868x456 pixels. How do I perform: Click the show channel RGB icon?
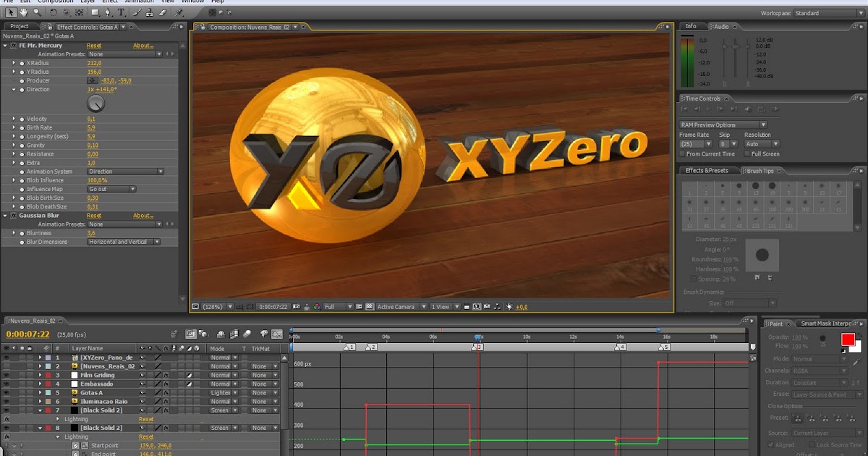(x=317, y=307)
